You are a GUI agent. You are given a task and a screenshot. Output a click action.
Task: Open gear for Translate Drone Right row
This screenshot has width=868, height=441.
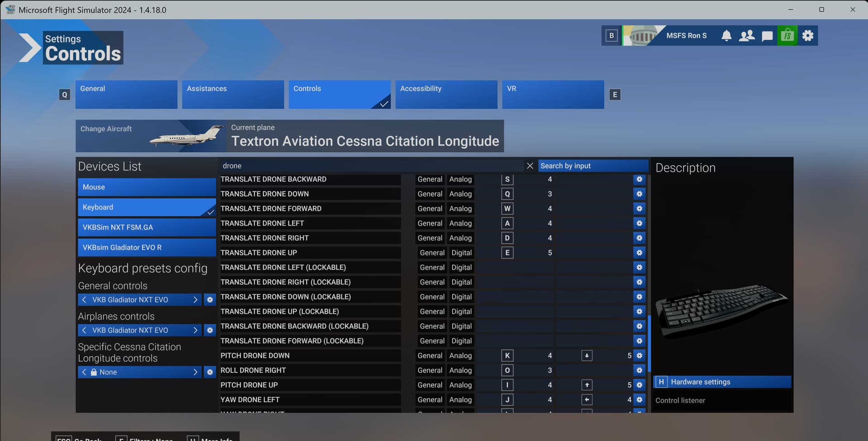click(639, 238)
